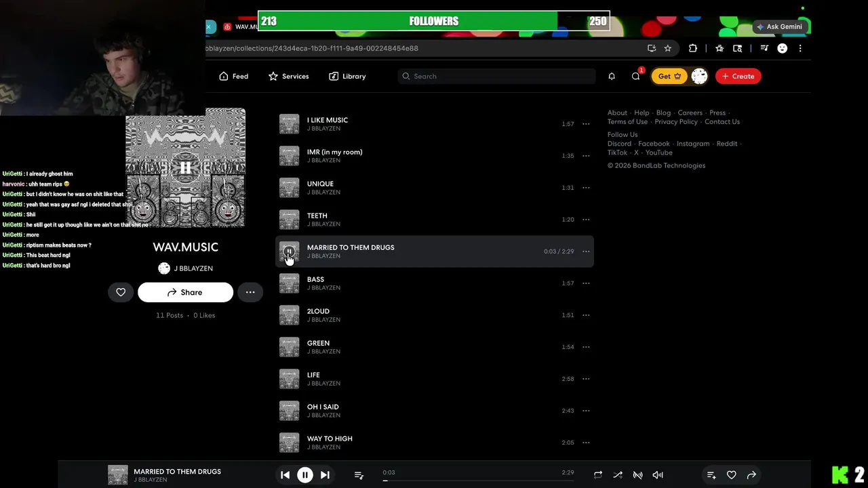Open the Feed page
This screenshot has width=868, height=488.
(x=234, y=76)
